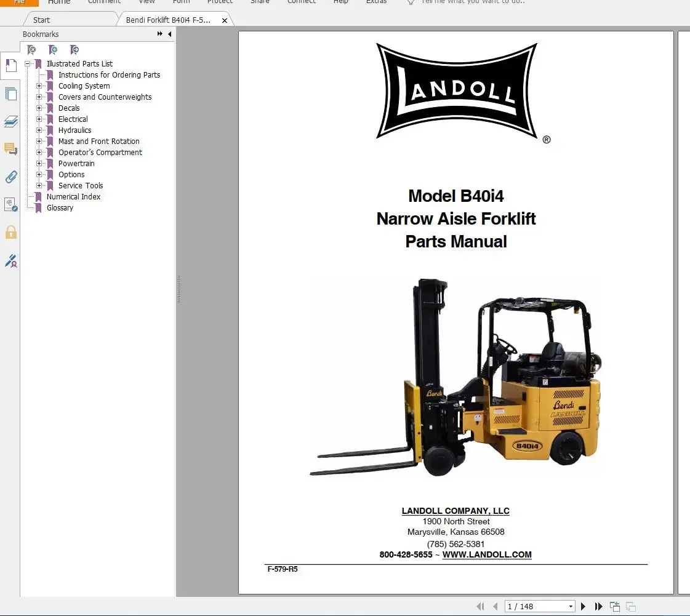
Task: Open the page number dropdown arrow
Action: (x=571, y=607)
